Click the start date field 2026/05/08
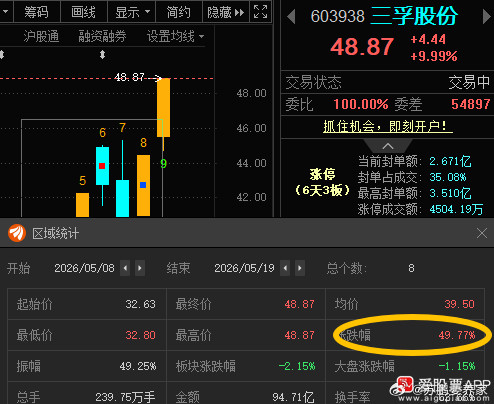The height and width of the screenshot is (404, 494). coord(84,268)
